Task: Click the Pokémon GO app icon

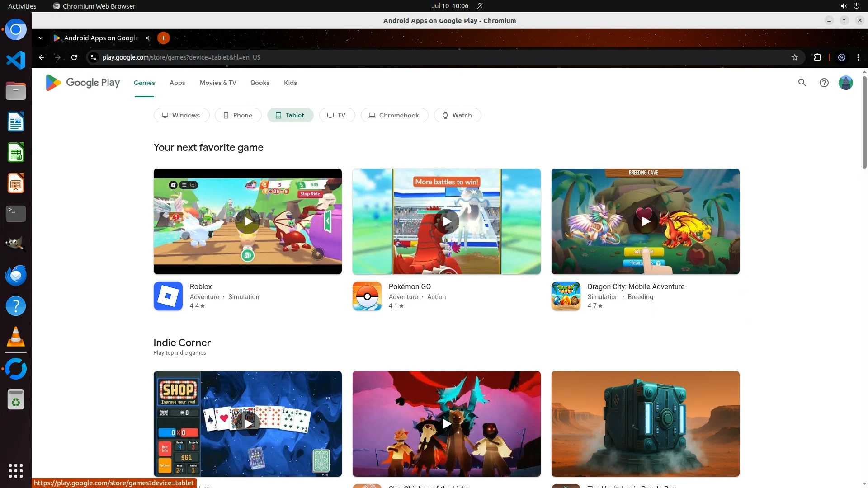Action: [x=367, y=296]
